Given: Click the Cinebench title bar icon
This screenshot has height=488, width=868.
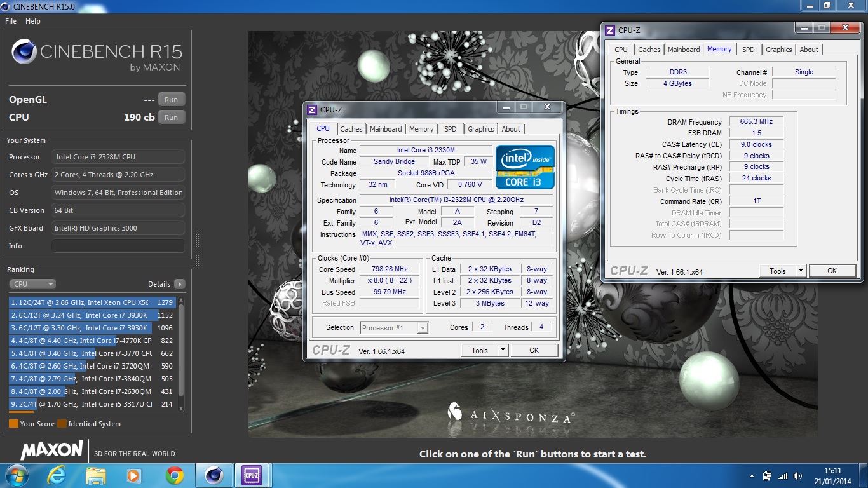Looking at the screenshot, I should coord(6,6).
